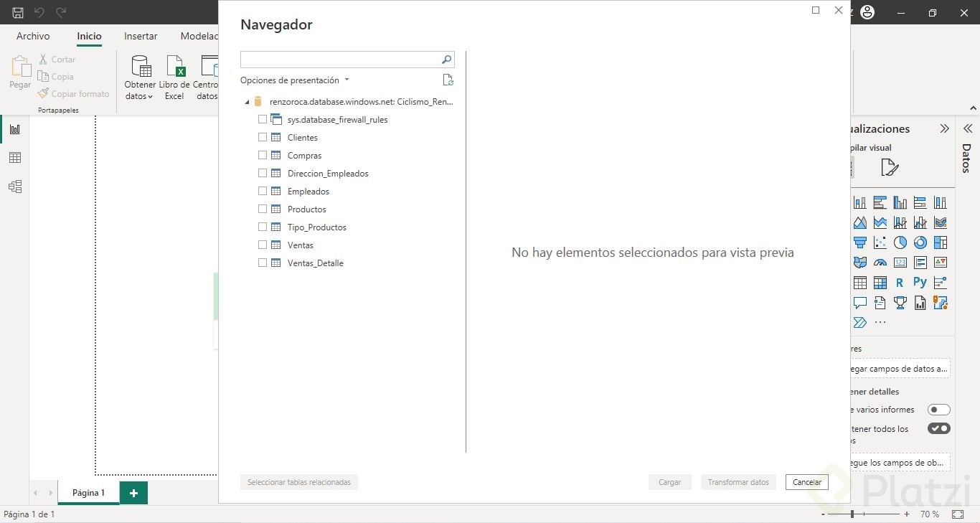This screenshot has width=980, height=523.
Task: Click the magnifier icon in Navegador search
Action: (446, 60)
